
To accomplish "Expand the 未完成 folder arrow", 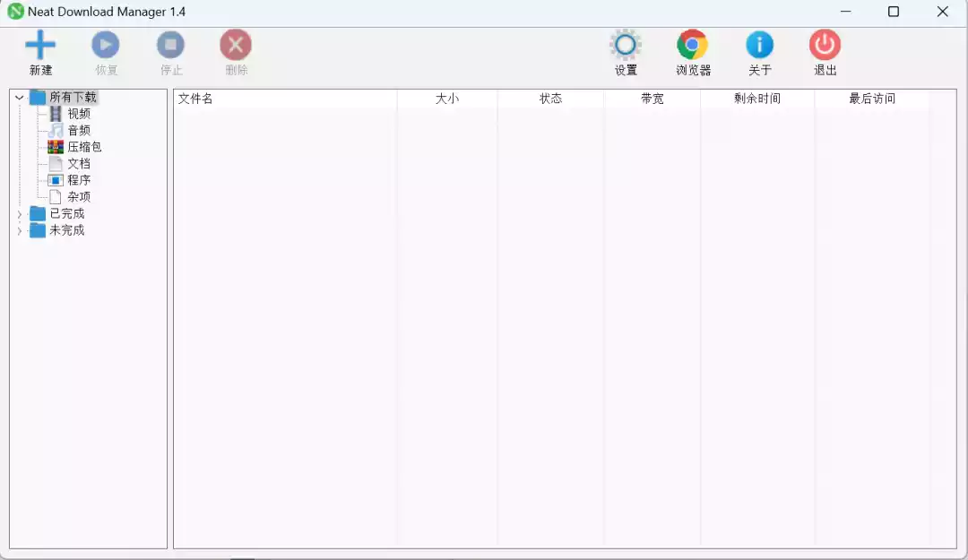I will (x=20, y=231).
